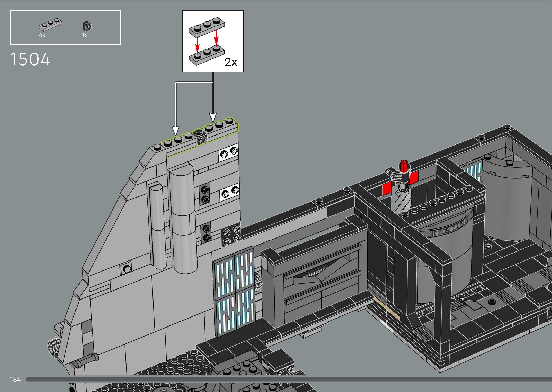The width and height of the screenshot is (552, 392).
Task: Click the 1x quantity label
Action: (x=85, y=35)
